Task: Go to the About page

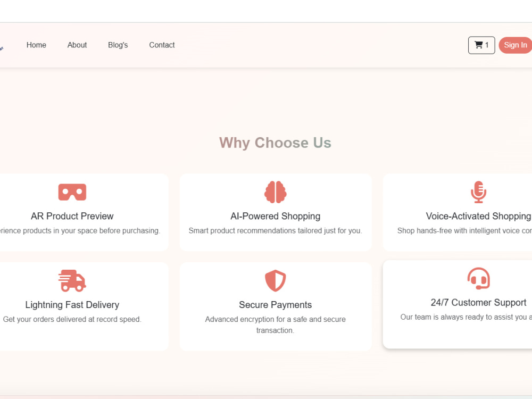Action: tap(77, 45)
